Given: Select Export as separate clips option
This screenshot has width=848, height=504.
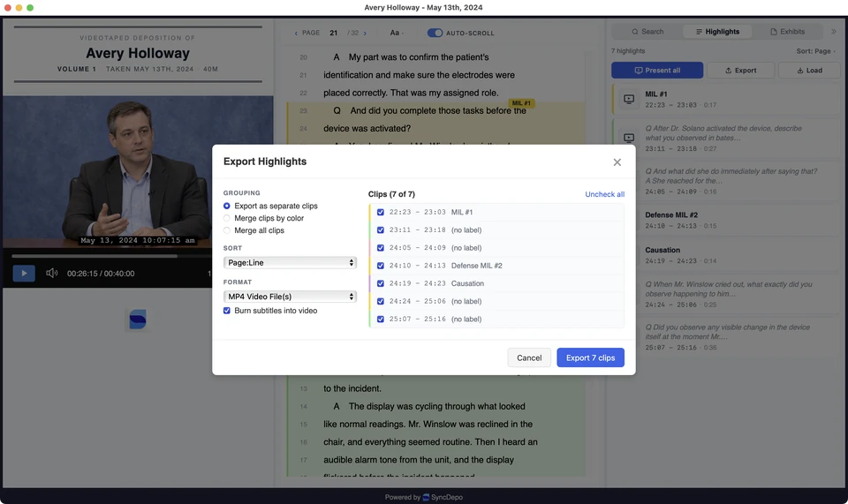Looking at the screenshot, I should pyautogui.click(x=227, y=206).
